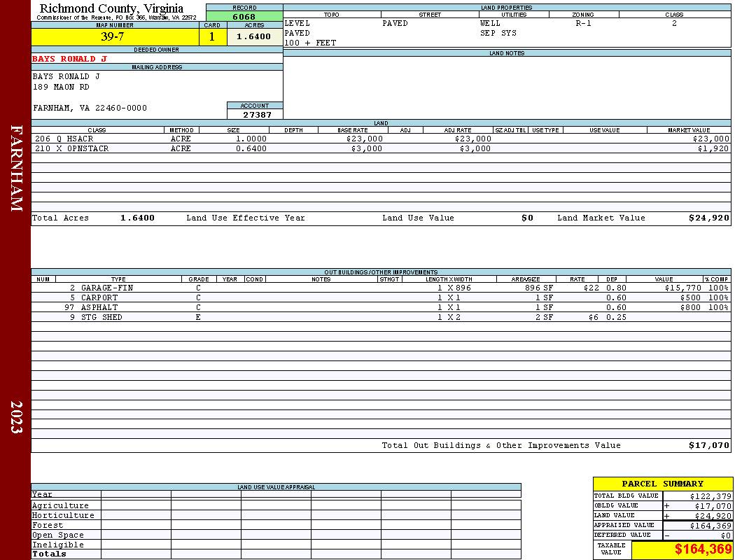Click the appraised value $164,369

[710, 526]
